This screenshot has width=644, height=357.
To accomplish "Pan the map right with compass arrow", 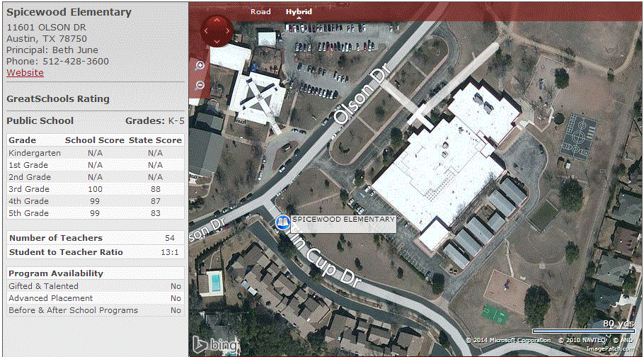I will point(228,31).
